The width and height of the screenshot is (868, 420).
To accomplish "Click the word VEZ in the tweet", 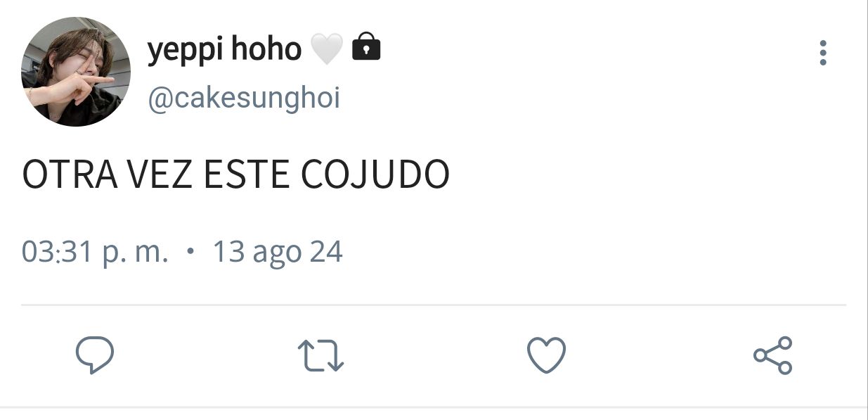I will (160, 175).
